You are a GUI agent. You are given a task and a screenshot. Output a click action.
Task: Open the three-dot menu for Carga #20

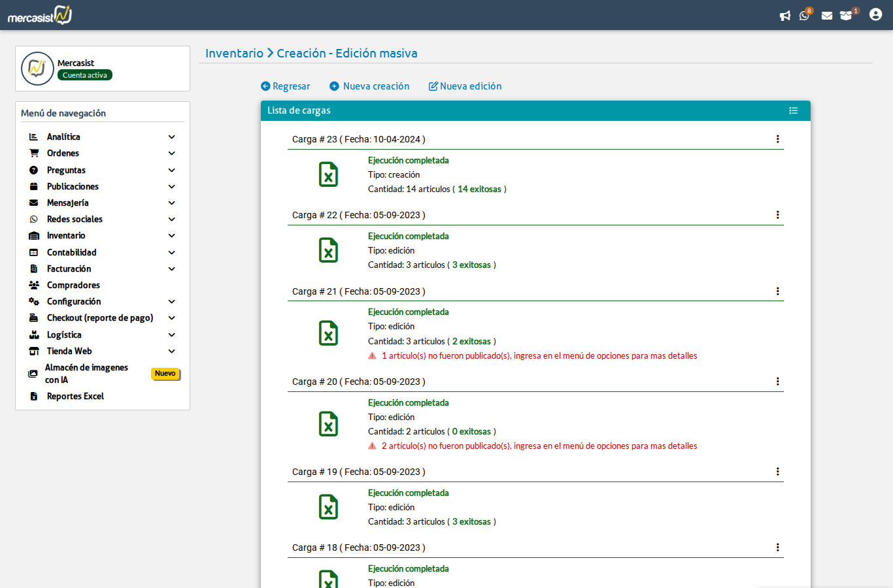777,382
